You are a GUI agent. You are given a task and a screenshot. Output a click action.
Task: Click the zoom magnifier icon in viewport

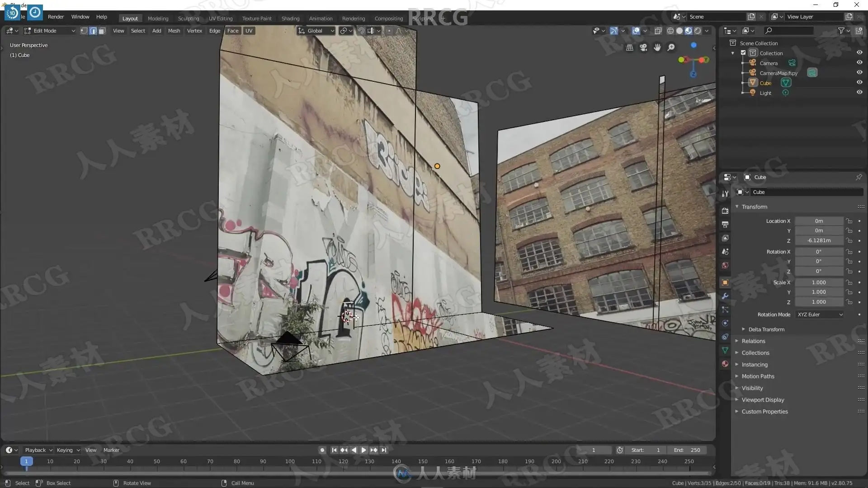click(671, 47)
